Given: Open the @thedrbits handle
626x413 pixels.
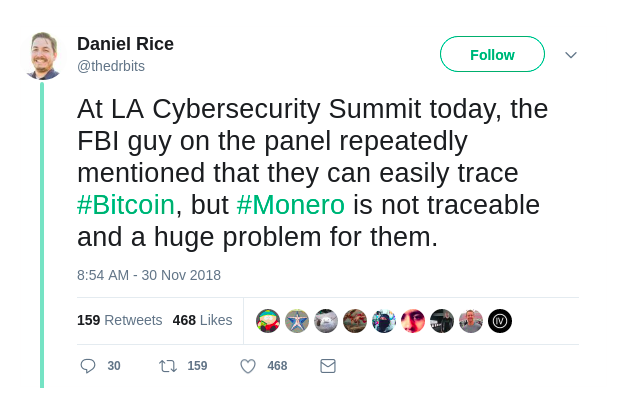Looking at the screenshot, I should pyautogui.click(x=112, y=65).
